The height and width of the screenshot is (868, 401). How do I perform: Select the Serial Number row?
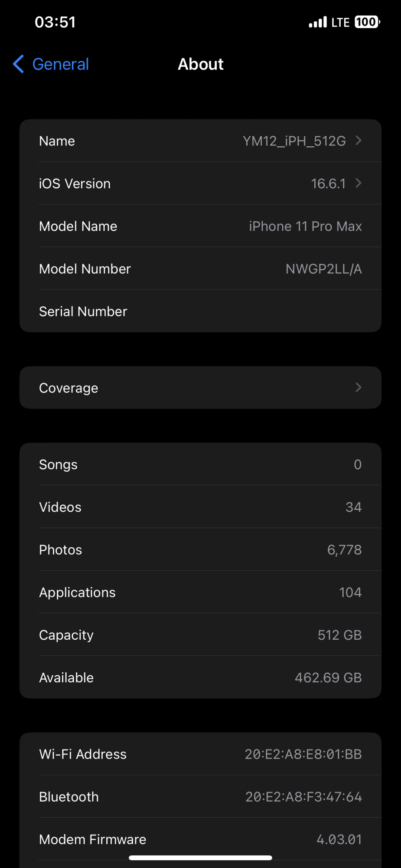(200, 311)
